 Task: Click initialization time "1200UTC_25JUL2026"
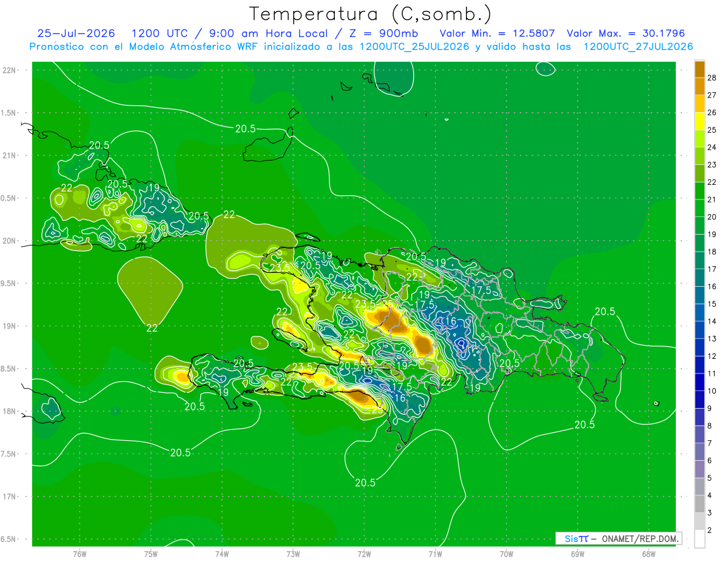[x=414, y=47]
